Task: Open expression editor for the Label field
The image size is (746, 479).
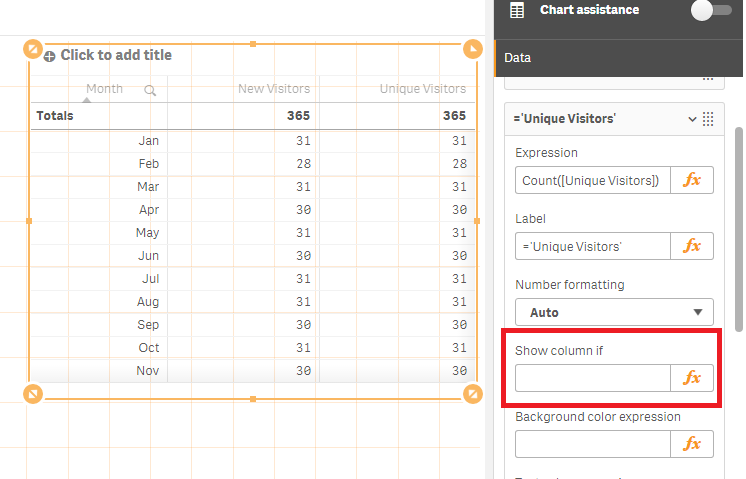Action: [x=692, y=246]
